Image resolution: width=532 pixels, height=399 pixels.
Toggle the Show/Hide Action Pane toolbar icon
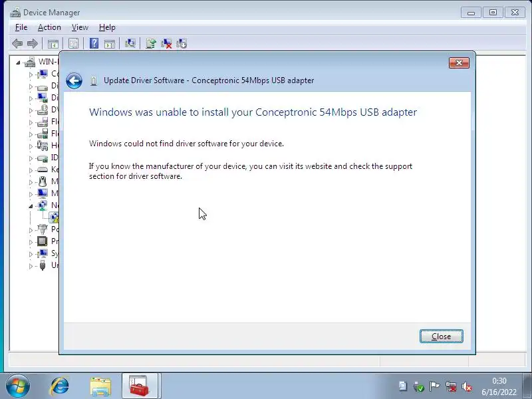click(x=110, y=43)
